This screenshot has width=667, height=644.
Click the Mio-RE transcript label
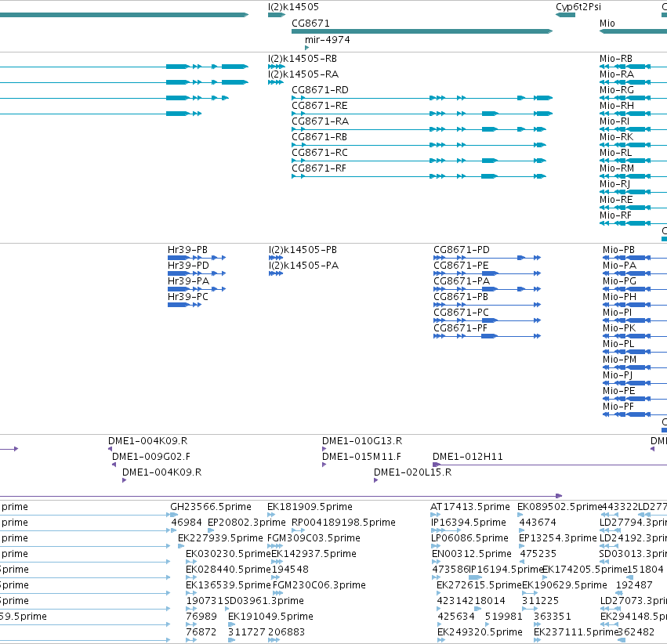point(616,200)
